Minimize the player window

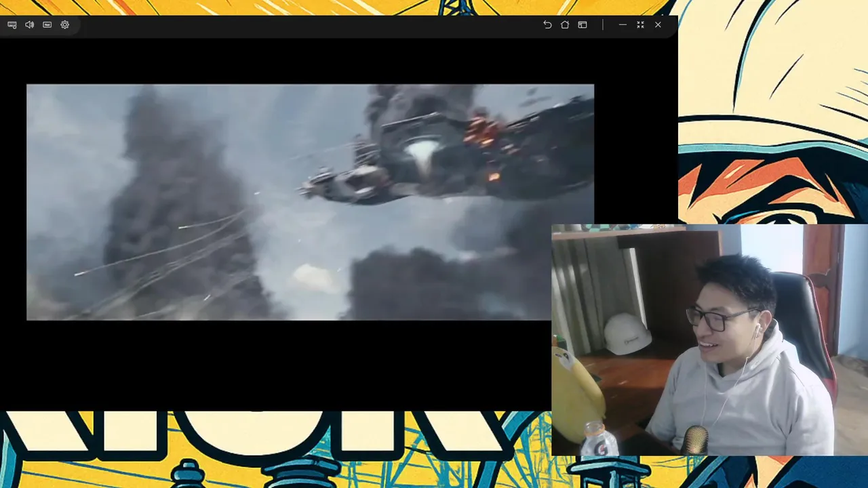(623, 24)
